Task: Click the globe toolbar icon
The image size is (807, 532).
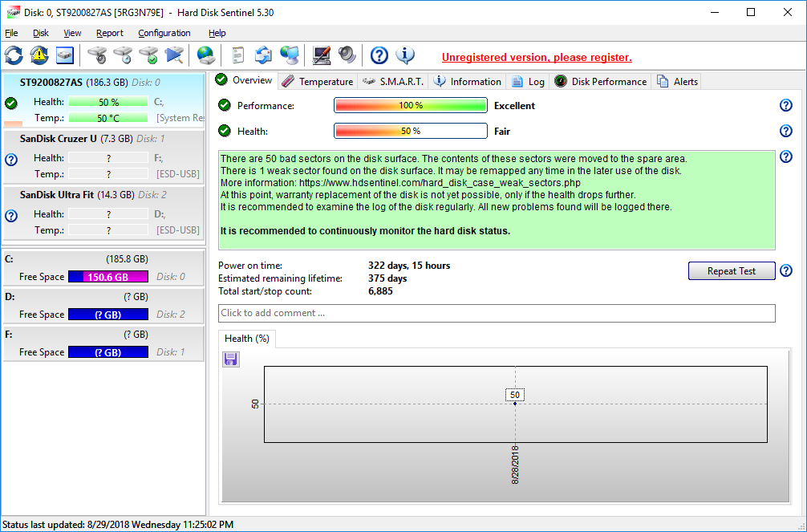Action: pyautogui.click(x=206, y=55)
